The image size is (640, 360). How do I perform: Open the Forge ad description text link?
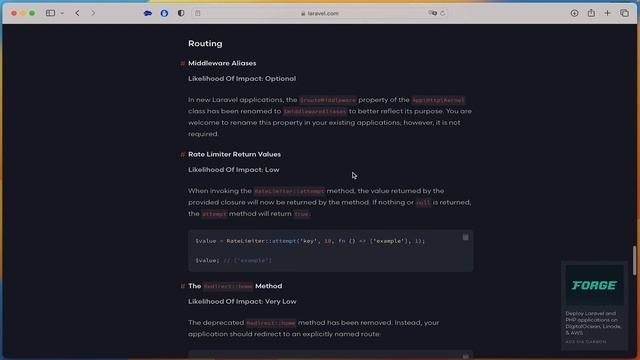[x=593, y=323]
